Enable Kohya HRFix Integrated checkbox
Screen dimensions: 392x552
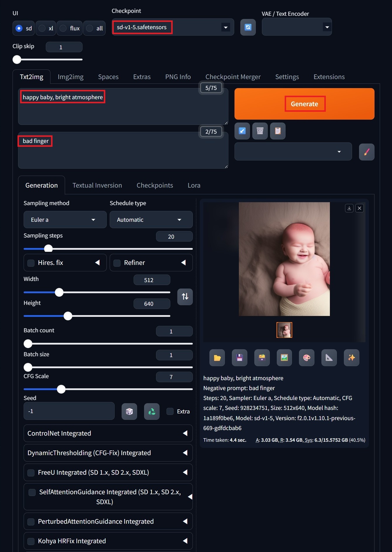pyautogui.click(x=31, y=541)
